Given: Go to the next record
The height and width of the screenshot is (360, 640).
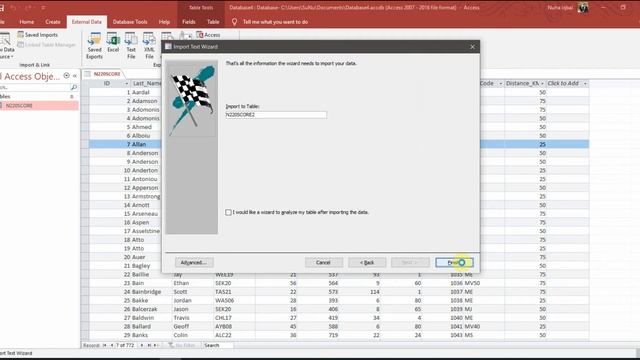Looking at the screenshot, I should click(x=142, y=345).
